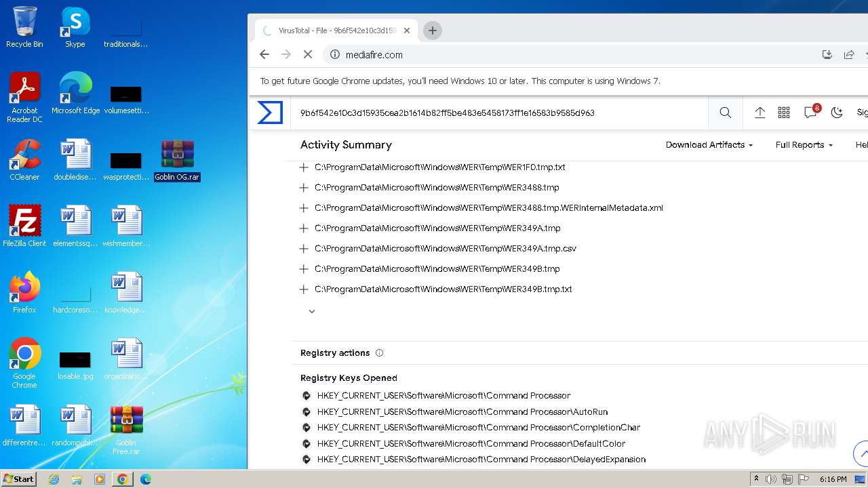Select Goblin Free.rar archive file
868x488 pixels.
point(126,430)
